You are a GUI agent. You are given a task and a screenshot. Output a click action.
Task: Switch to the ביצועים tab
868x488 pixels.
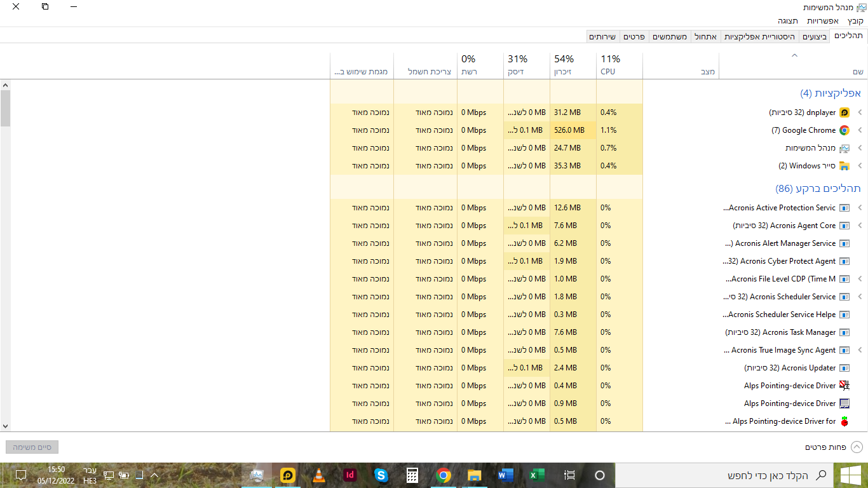[815, 37]
